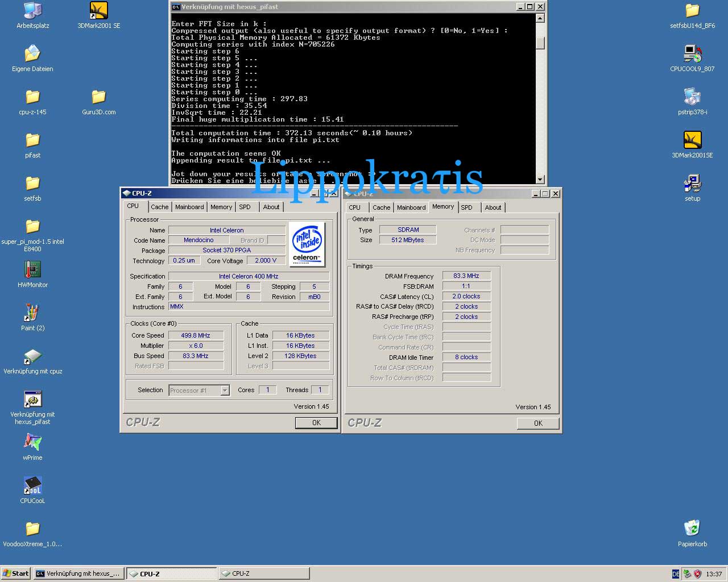The height and width of the screenshot is (582, 728).
Task: Open the Start menu
Action: [x=15, y=573]
